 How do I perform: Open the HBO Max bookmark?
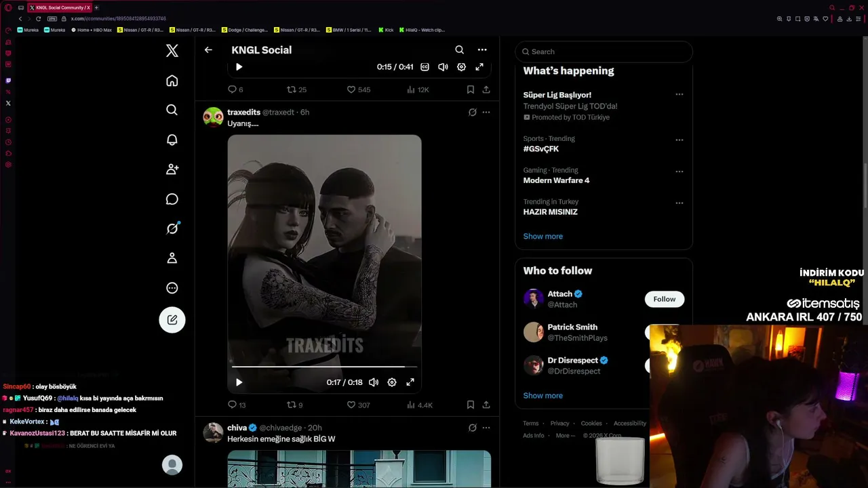click(x=92, y=30)
